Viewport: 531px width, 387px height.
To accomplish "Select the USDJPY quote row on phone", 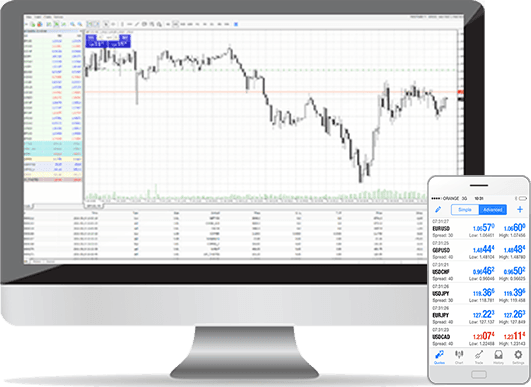I will click(x=479, y=294).
